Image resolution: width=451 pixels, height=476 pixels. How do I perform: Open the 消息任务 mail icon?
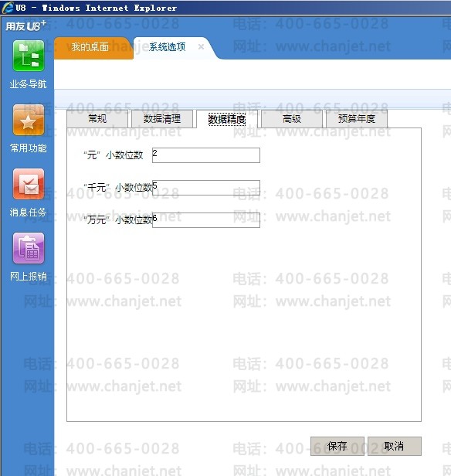point(29,184)
